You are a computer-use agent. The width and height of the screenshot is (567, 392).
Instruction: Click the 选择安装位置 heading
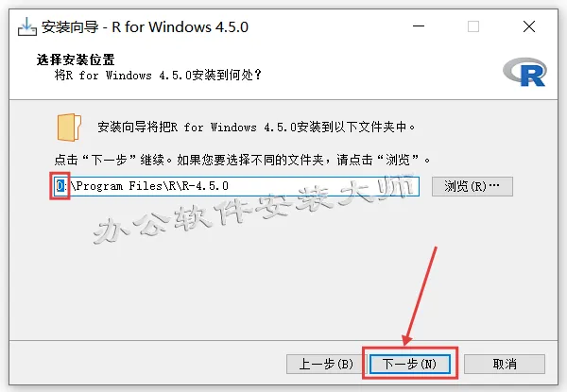76,60
